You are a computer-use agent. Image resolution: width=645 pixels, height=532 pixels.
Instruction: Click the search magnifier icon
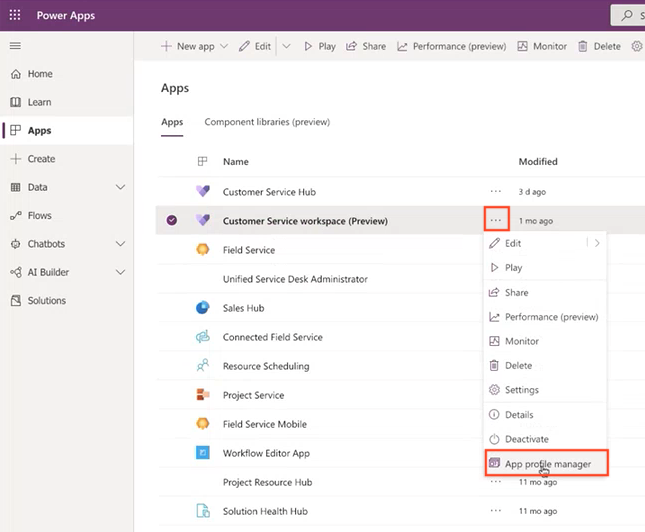point(627,15)
